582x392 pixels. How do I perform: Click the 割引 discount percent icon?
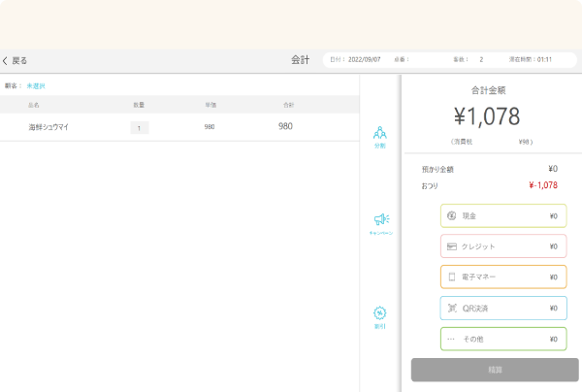(380, 312)
